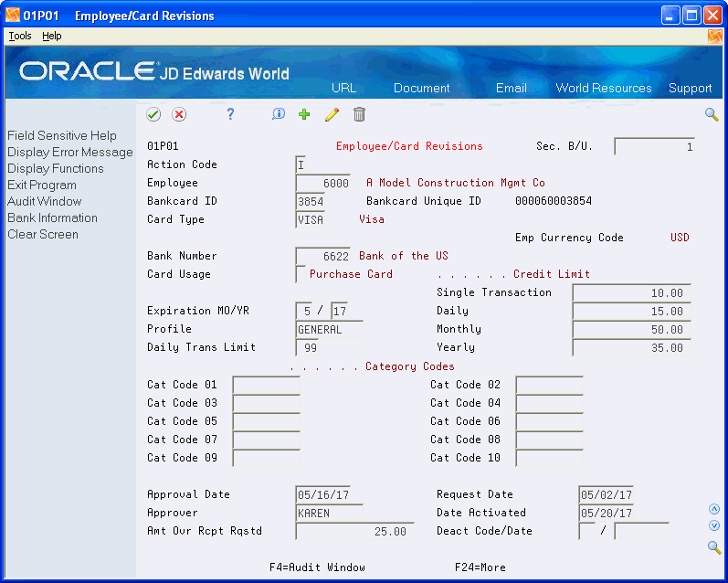Open the Support banner link
The width and height of the screenshot is (728, 583).
click(690, 88)
